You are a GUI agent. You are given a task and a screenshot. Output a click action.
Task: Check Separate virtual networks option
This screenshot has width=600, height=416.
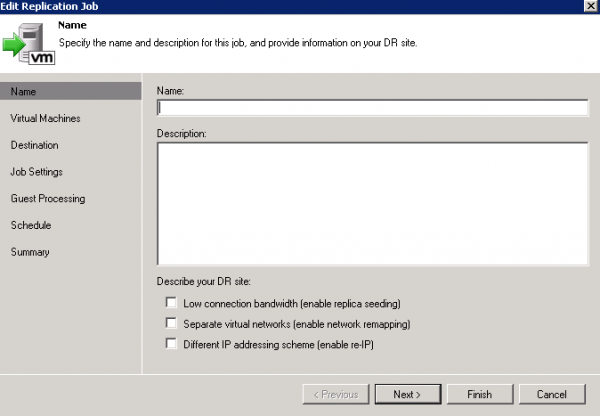click(x=172, y=324)
